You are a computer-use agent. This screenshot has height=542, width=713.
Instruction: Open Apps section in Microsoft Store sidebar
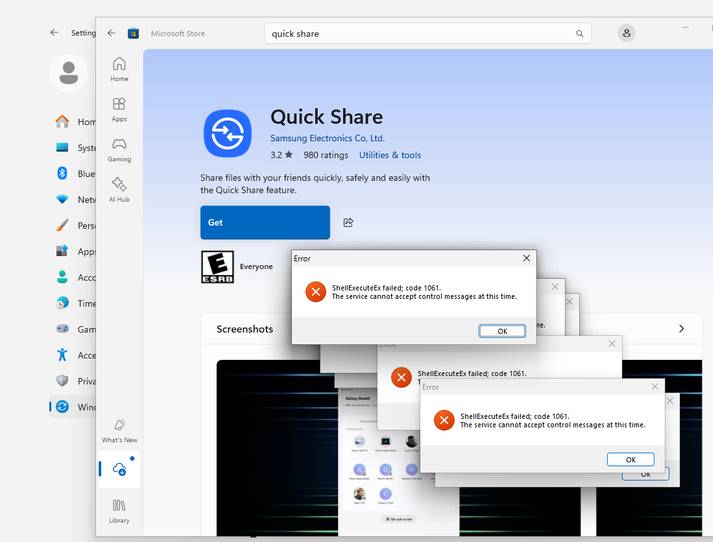point(119,109)
